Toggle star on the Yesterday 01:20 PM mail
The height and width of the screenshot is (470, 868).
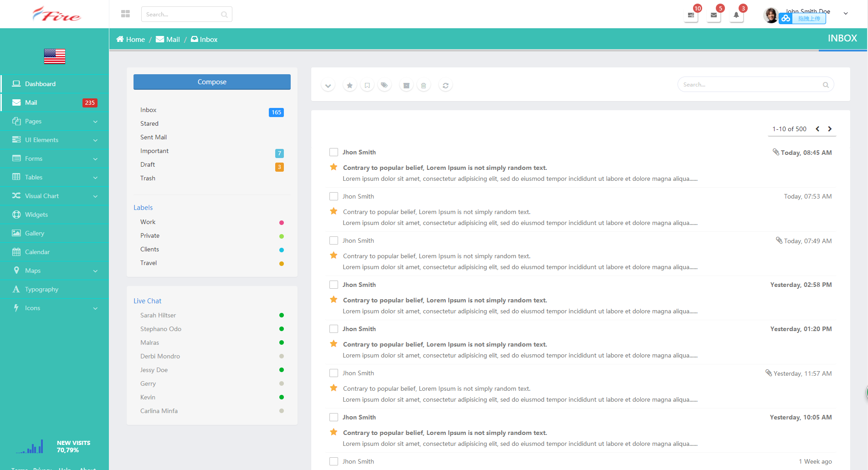[334, 344]
